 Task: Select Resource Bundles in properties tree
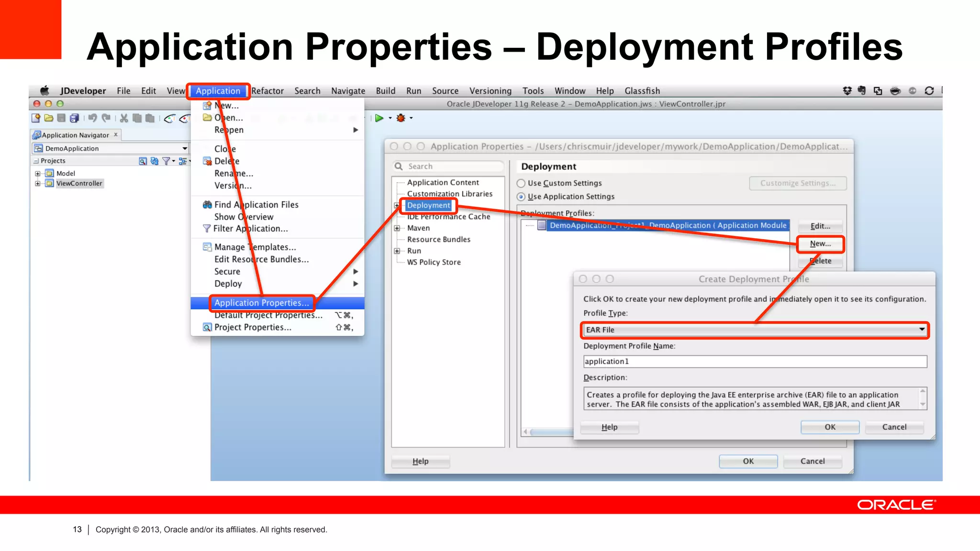pyautogui.click(x=439, y=240)
